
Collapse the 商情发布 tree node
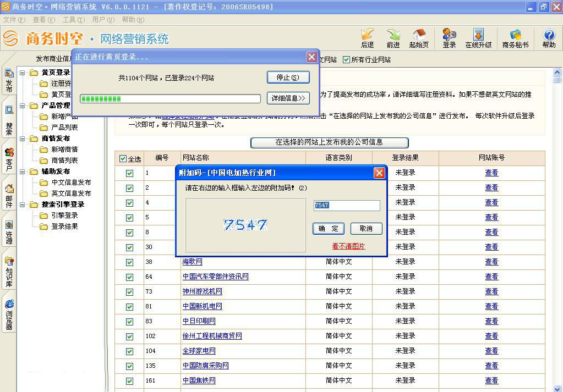point(23,139)
